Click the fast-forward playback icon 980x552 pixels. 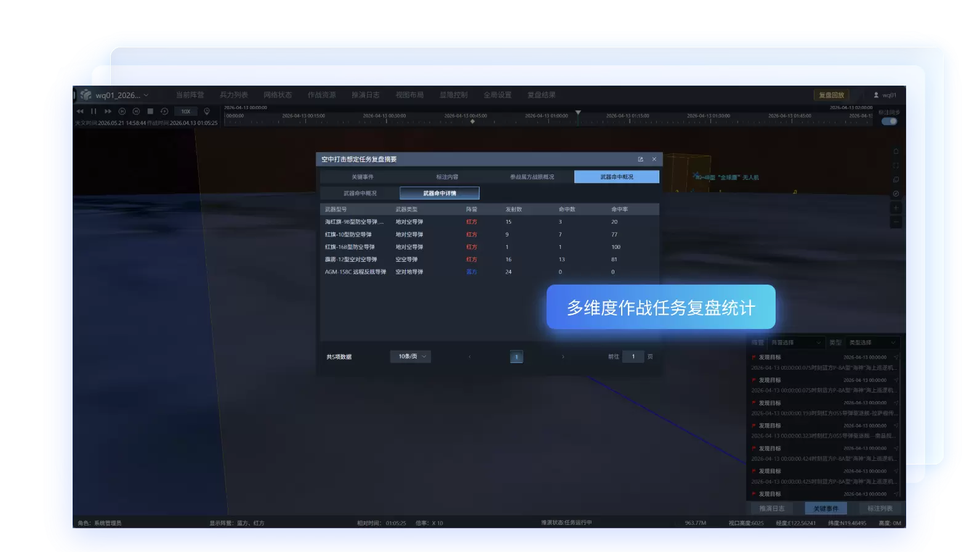coord(108,112)
